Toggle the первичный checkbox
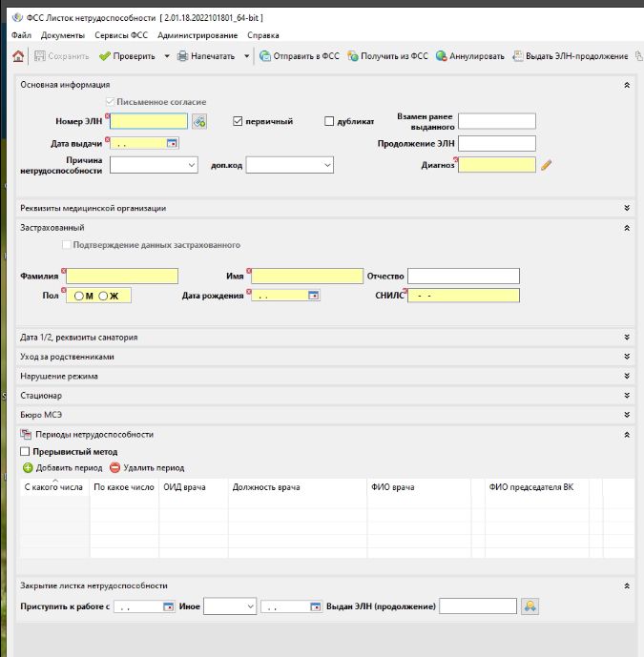Viewport: 644px width, 657px height. (x=239, y=122)
